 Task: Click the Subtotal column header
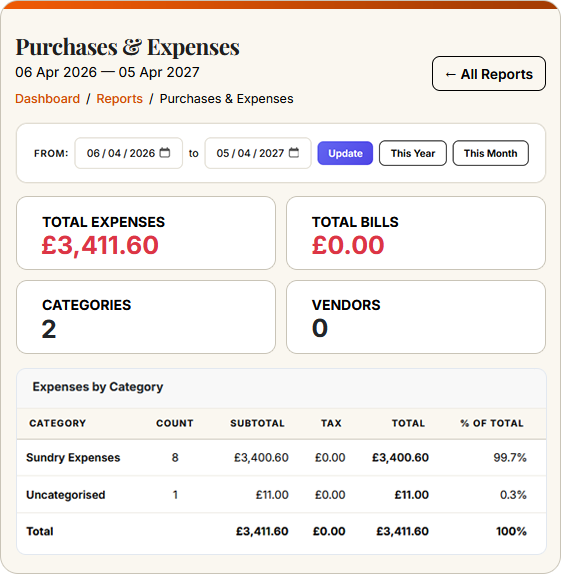[257, 423]
